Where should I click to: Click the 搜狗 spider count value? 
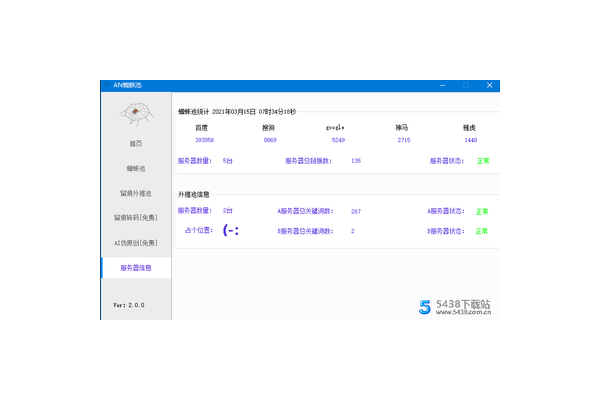pos(269,140)
